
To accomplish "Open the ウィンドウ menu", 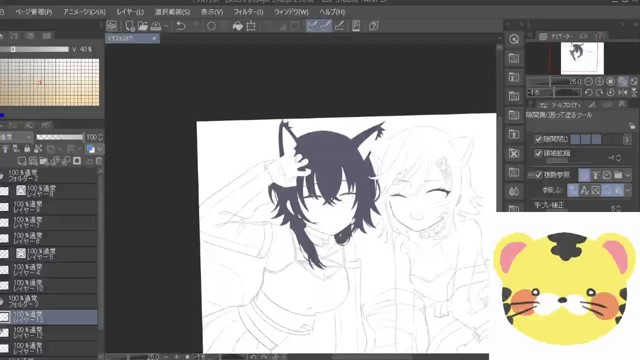I will click(291, 12).
